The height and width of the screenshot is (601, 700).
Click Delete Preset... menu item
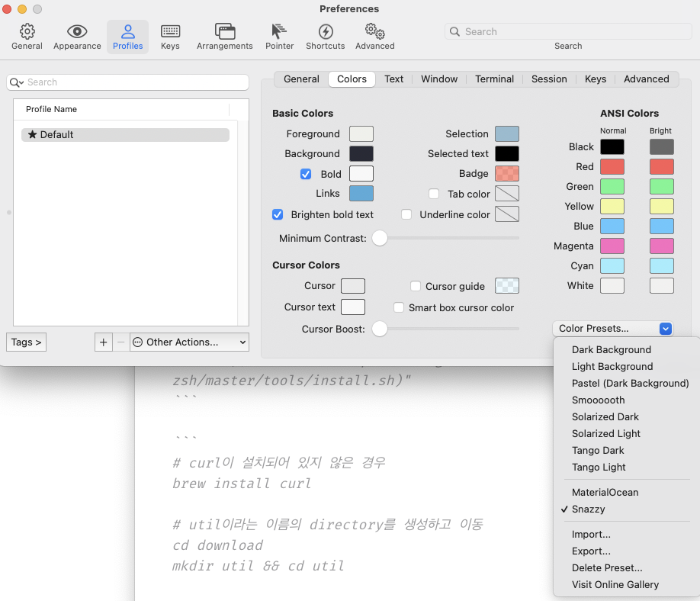click(x=627, y=568)
